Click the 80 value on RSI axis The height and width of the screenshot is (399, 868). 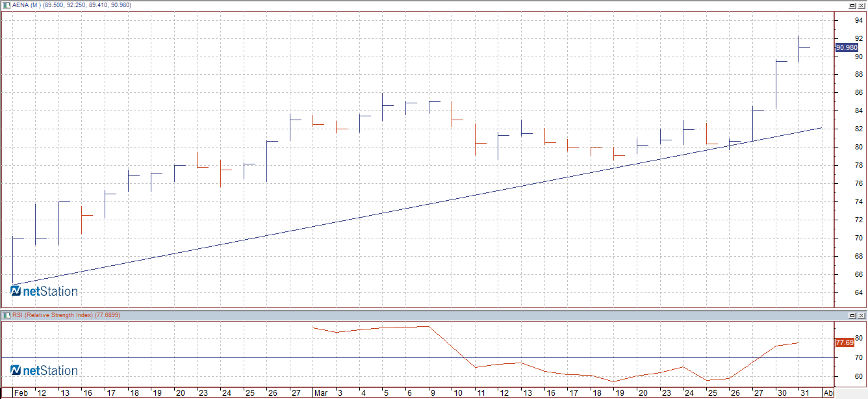click(x=858, y=339)
